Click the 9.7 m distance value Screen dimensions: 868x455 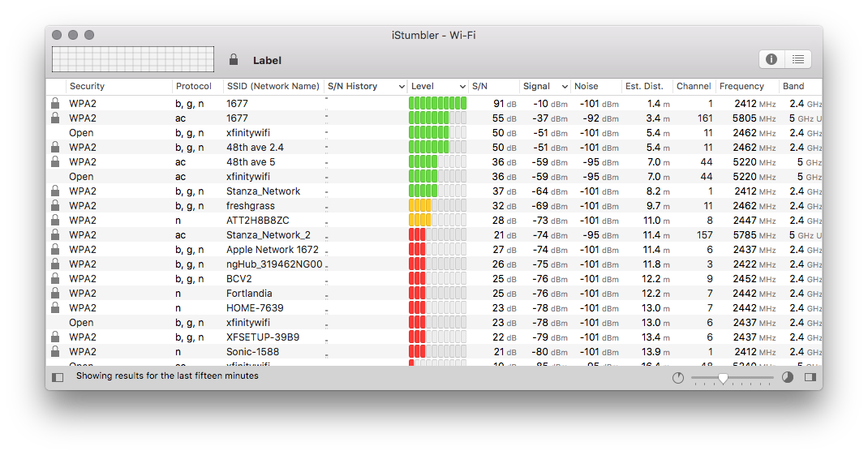pos(658,206)
